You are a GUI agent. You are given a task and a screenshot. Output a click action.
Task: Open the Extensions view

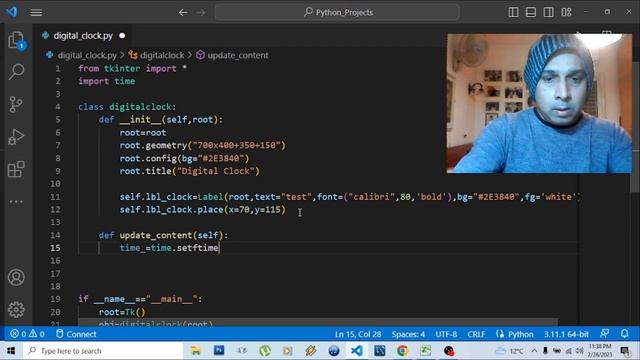tap(16, 169)
